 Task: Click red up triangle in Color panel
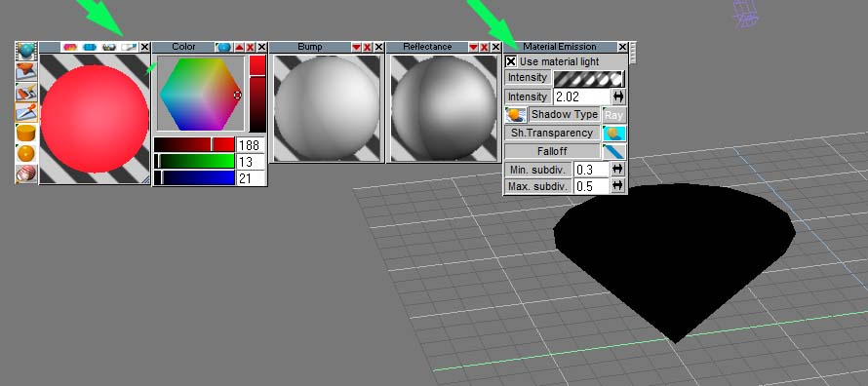pyautogui.click(x=239, y=48)
